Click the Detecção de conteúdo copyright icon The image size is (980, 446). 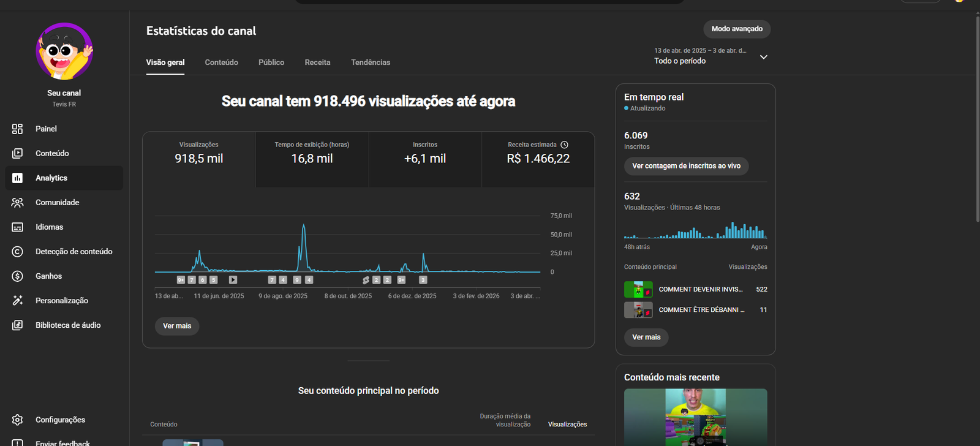(17, 252)
